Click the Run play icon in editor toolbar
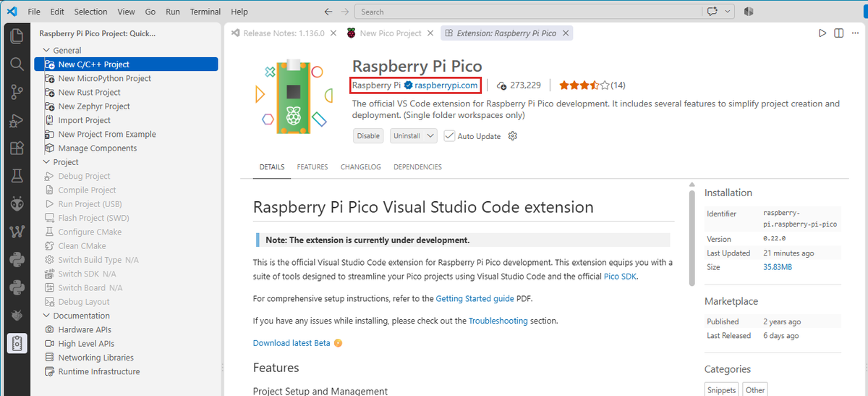This screenshot has width=868, height=396. [822, 33]
